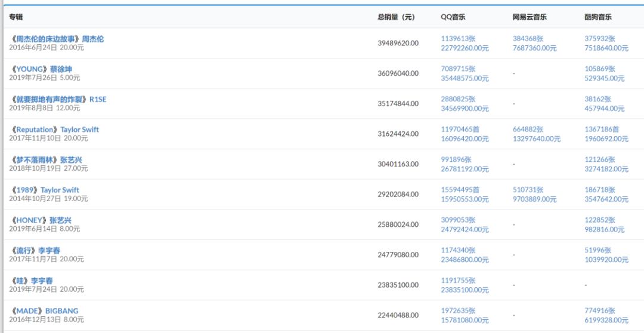Open album 《流行》李宇春 link
Screen dimensions: 644x333
point(35,251)
